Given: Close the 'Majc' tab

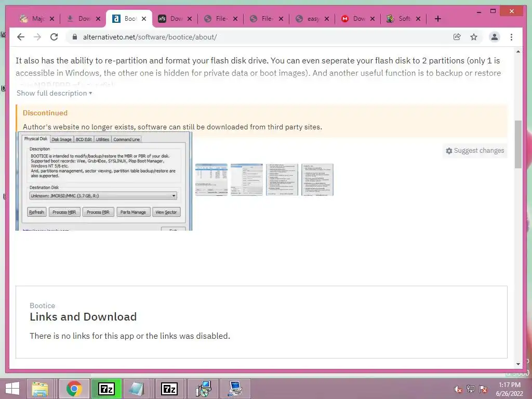Looking at the screenshot, I should pyautogui.click(x=52, y=19).
